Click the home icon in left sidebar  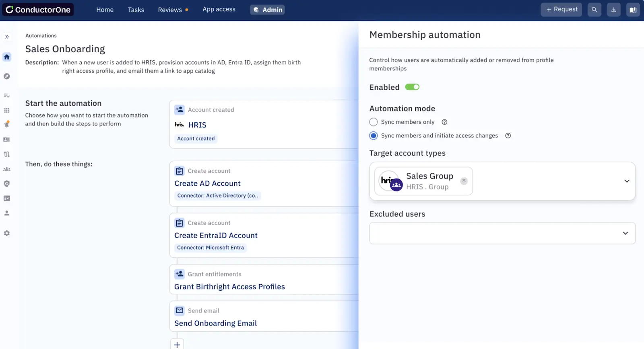coord(7,57)
